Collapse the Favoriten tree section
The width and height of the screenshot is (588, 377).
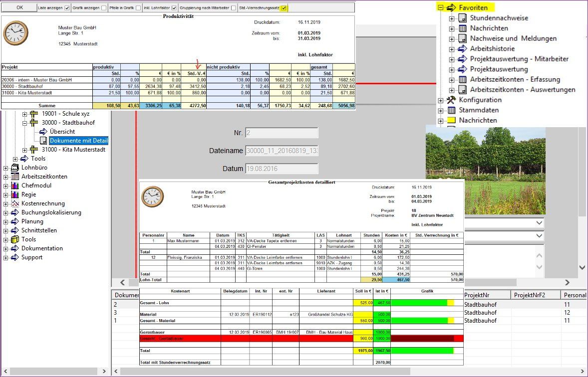click(x=440, y=8)
